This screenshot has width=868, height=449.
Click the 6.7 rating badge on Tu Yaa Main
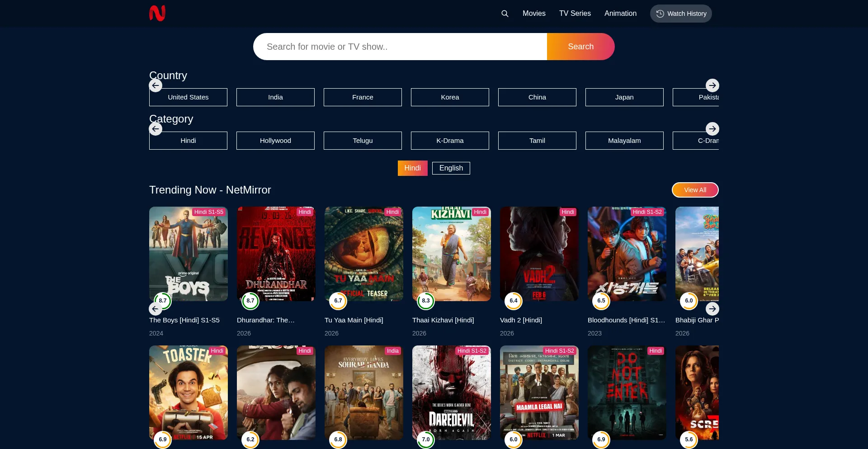[338, 301]
